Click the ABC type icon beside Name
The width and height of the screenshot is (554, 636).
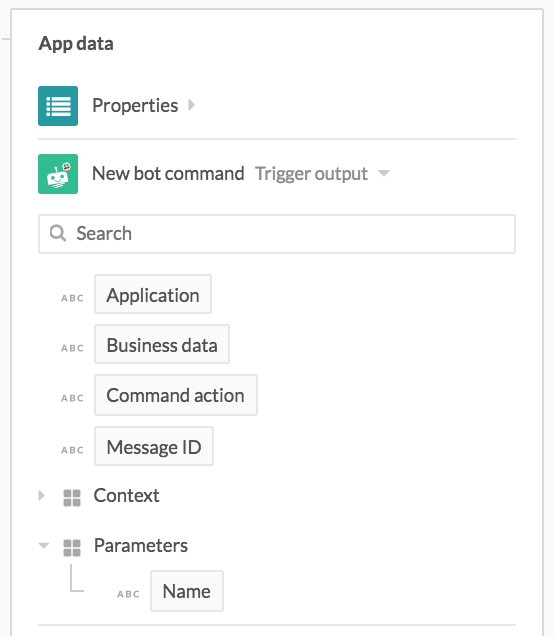click(x=129, y=594)
